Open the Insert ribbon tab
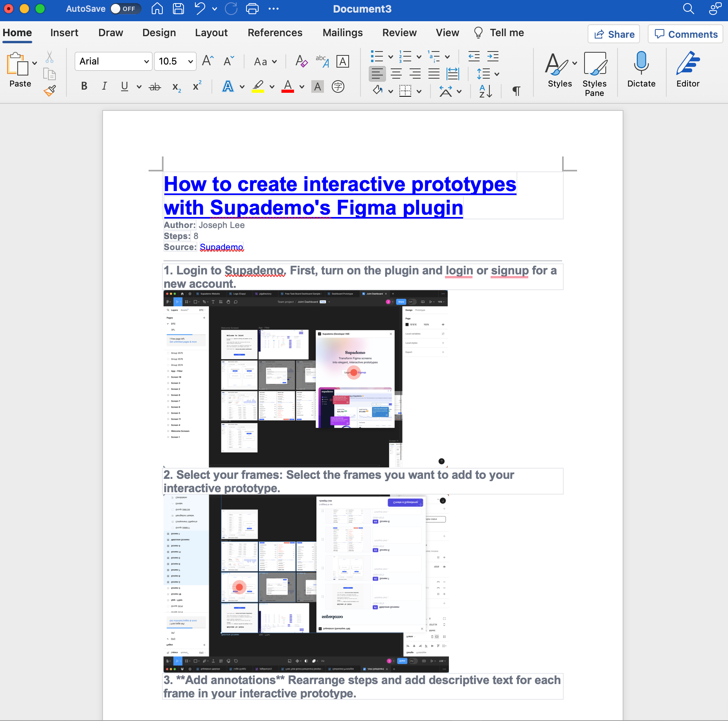Viewport: 728px width, 721px height. [x=64, y=33]
